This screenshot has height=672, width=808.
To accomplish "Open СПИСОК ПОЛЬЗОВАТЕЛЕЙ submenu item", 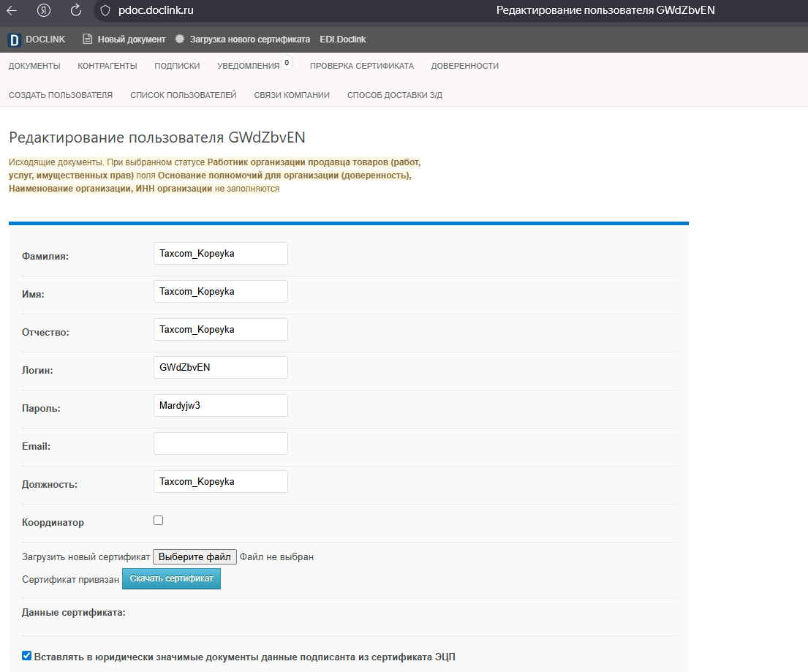I will [183, 95].
